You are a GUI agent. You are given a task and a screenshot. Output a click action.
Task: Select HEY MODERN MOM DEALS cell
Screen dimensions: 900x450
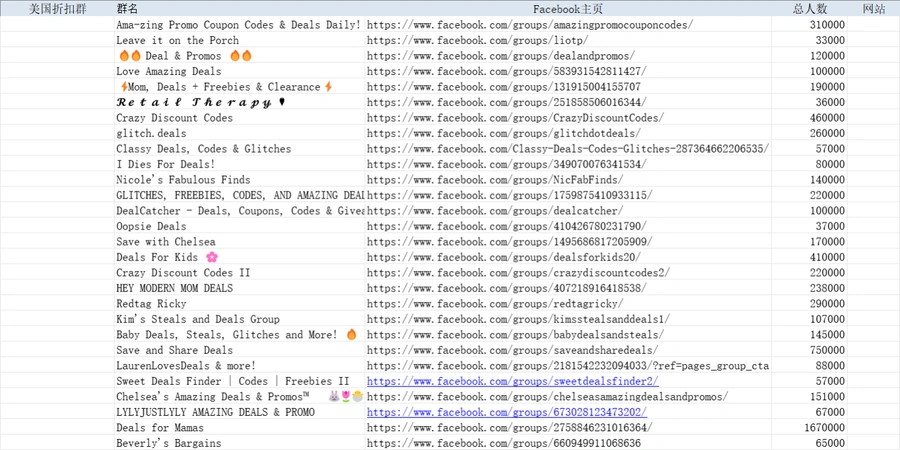click(x=240, y=288)
